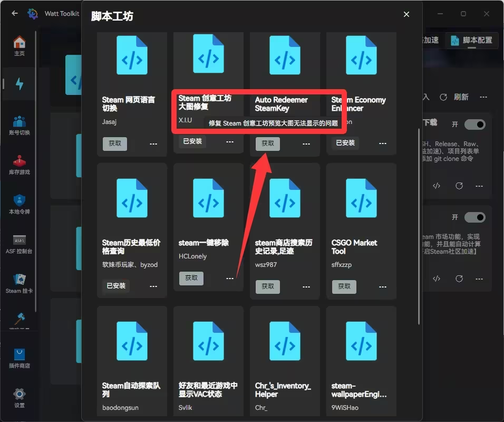The height and width of the screenshot is (422, 504).
Task: Toggle the first script switch marked 开
Action: (x=475, y=124)
